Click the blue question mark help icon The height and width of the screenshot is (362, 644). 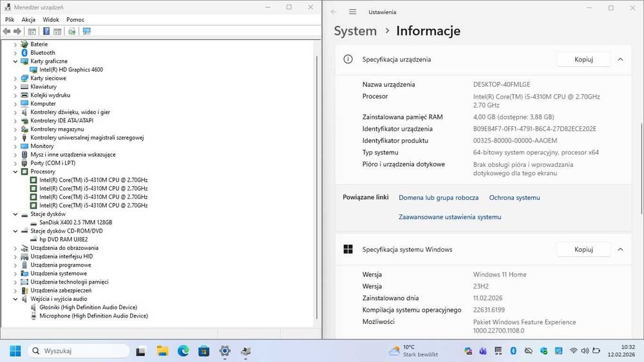[x=46, y=31]
